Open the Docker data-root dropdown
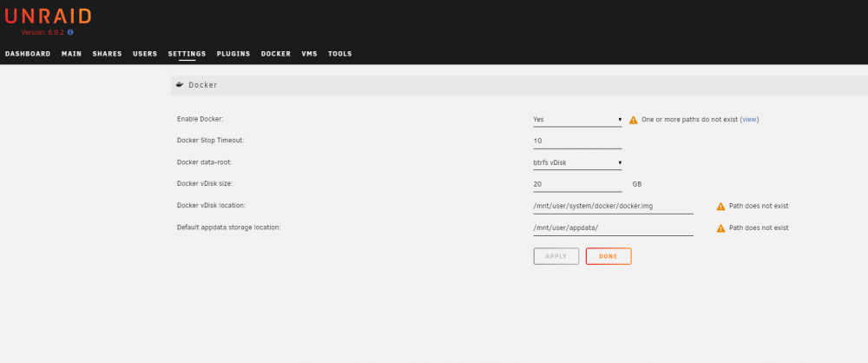 pos(577,163)
